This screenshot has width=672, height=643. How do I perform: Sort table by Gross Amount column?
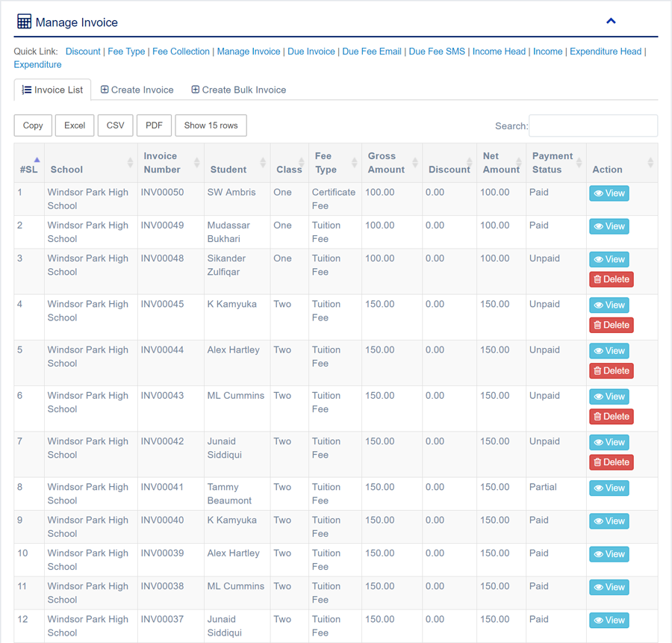click(392, 163)
